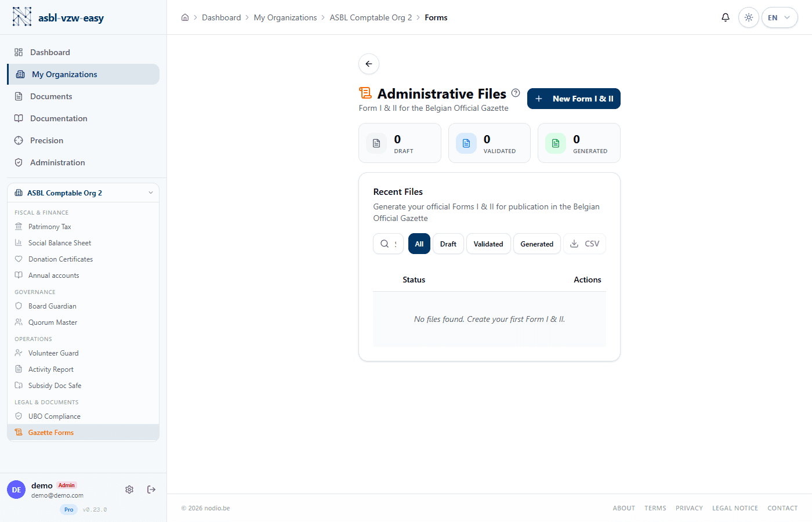This screenshot has width=812, height=522.
Task: Open Quorum Master
Action: 84,322
